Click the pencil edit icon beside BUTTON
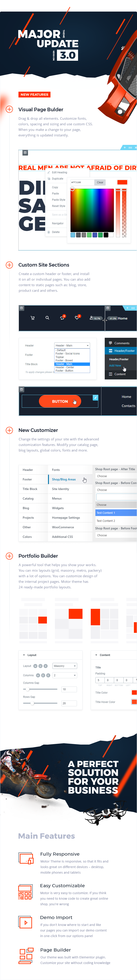Viewport: 137px width, 980px height. coord(95,398)
